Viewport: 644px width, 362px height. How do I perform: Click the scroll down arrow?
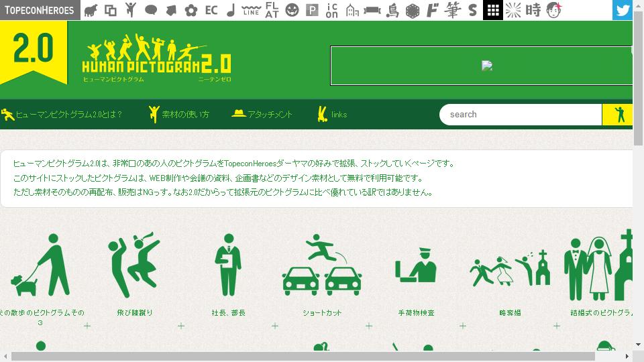click(638, 345)
